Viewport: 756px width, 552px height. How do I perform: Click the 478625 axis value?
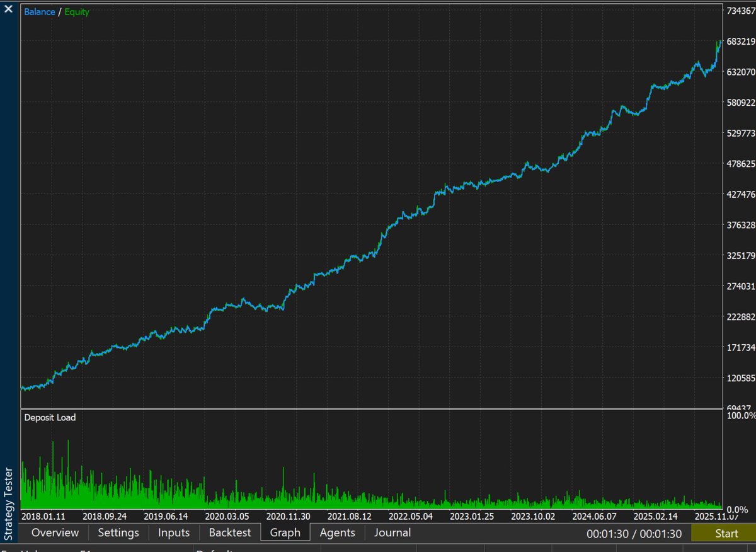[x=741, y=164]
